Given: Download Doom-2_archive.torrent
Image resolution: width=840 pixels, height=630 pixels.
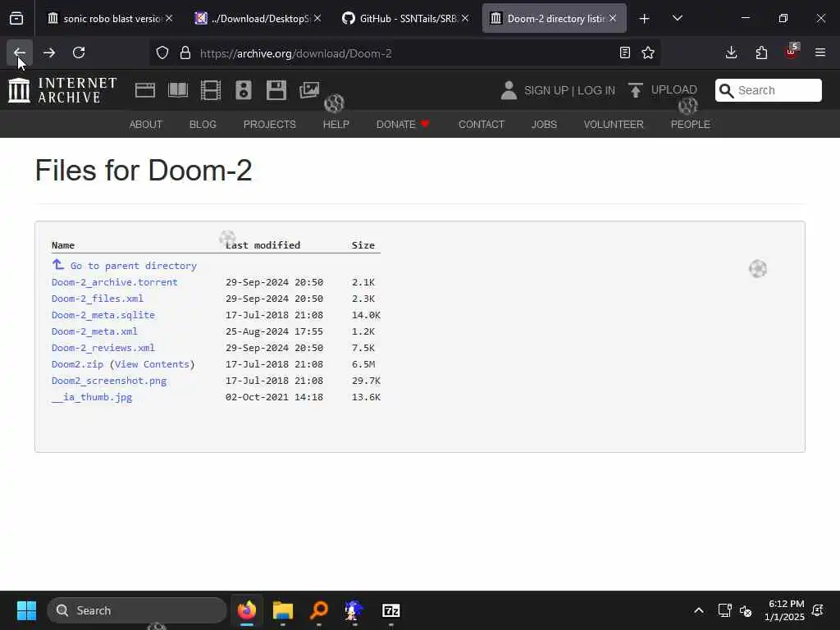Looking at the screenshot, I should coord(115,282).
